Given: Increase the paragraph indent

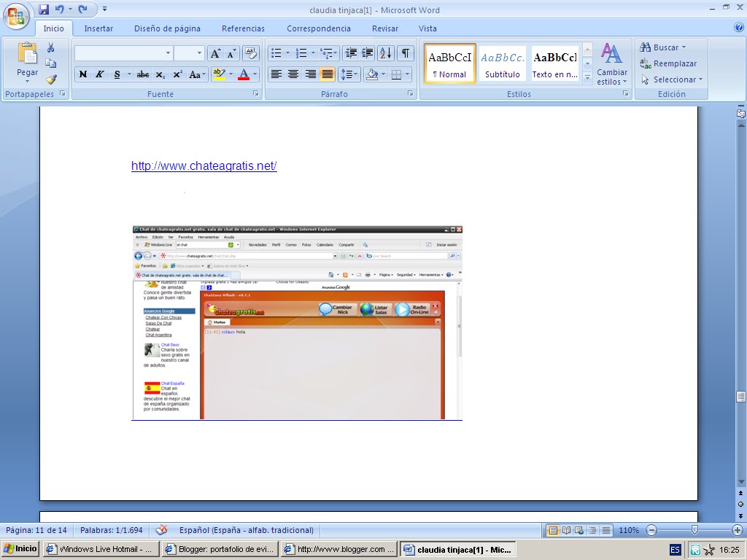Looking at the screenshot, I should tap(368, 53).
